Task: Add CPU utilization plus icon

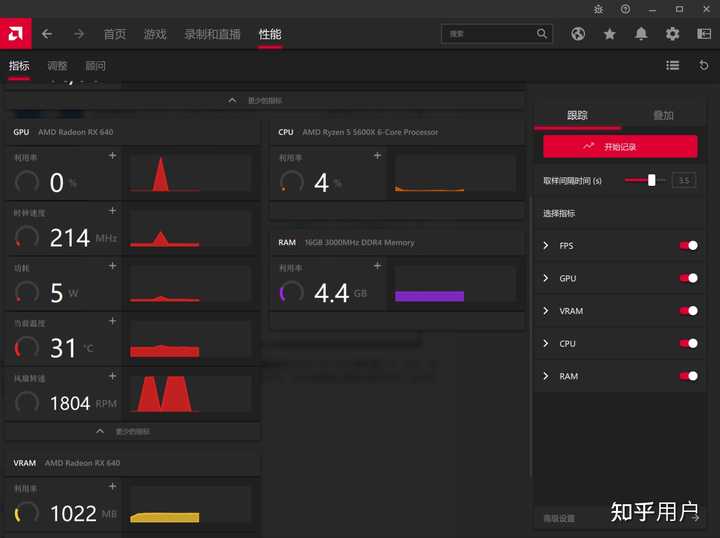Action: point(377,156)
